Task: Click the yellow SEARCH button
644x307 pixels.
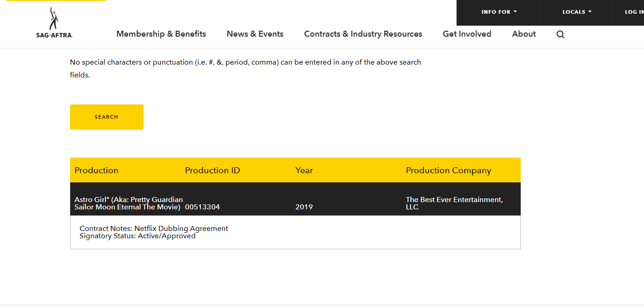Action: [x=106, y=117]
